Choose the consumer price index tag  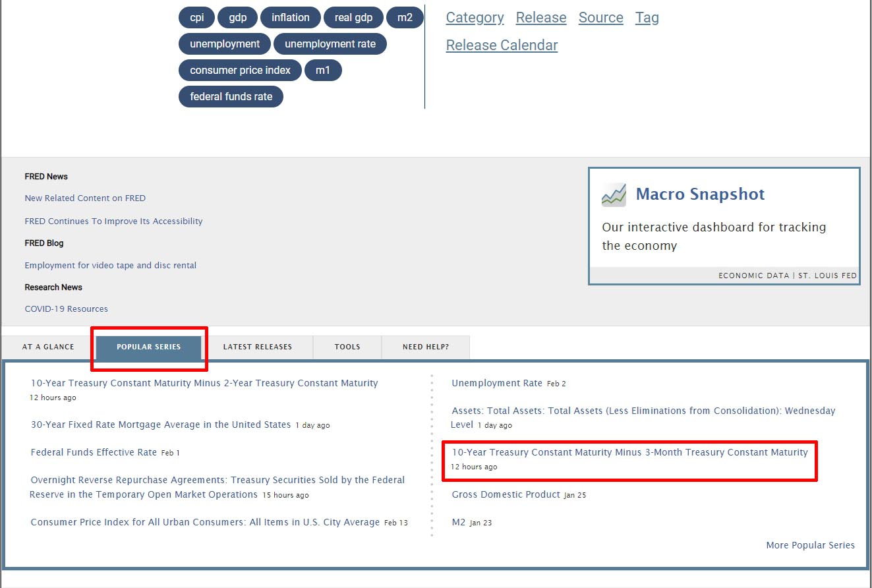coord(240,71)
